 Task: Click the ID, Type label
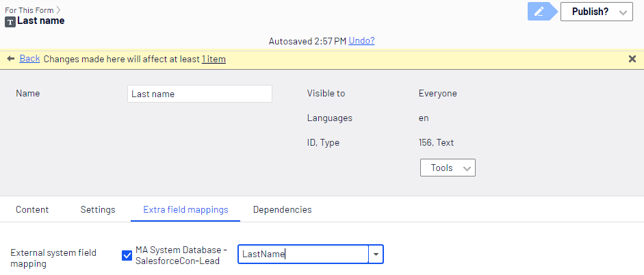(x=323, y=143)
